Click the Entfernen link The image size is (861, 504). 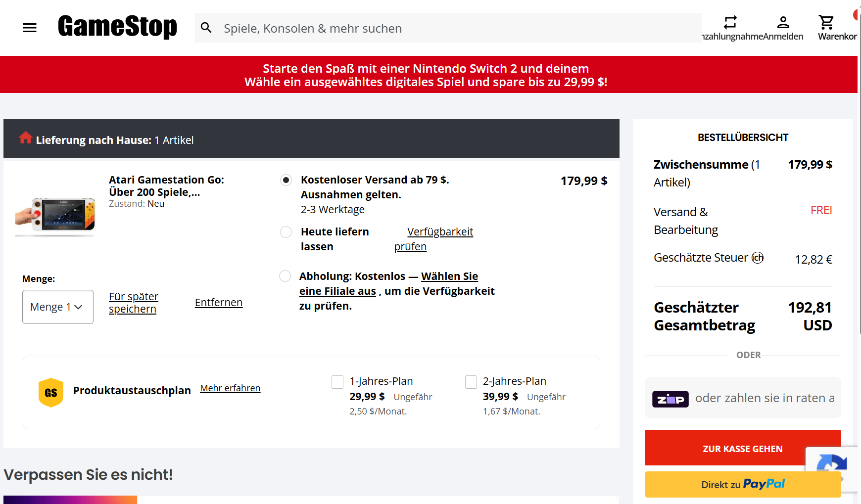coord(219,303)
